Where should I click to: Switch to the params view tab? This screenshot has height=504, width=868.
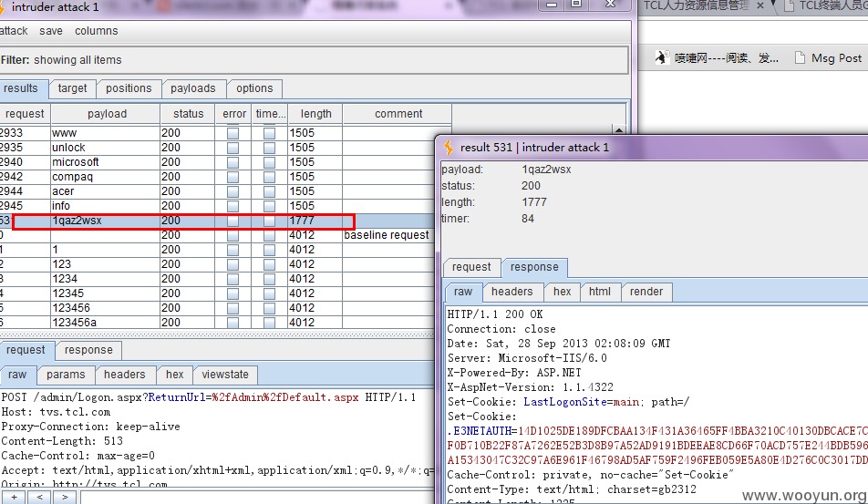[66, 375]
